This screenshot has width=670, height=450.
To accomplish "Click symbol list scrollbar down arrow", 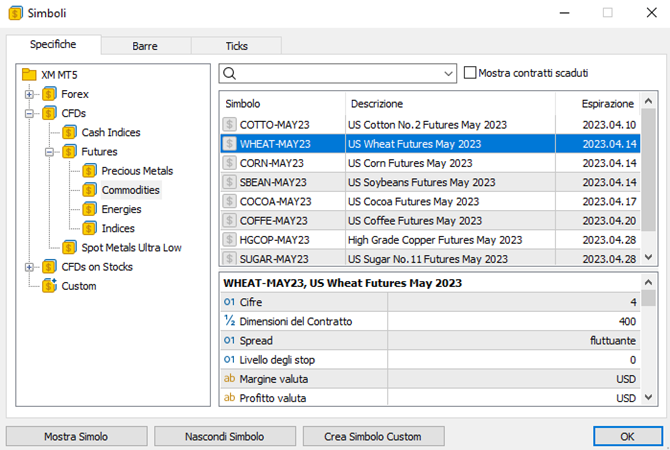I will click(648, 257).
